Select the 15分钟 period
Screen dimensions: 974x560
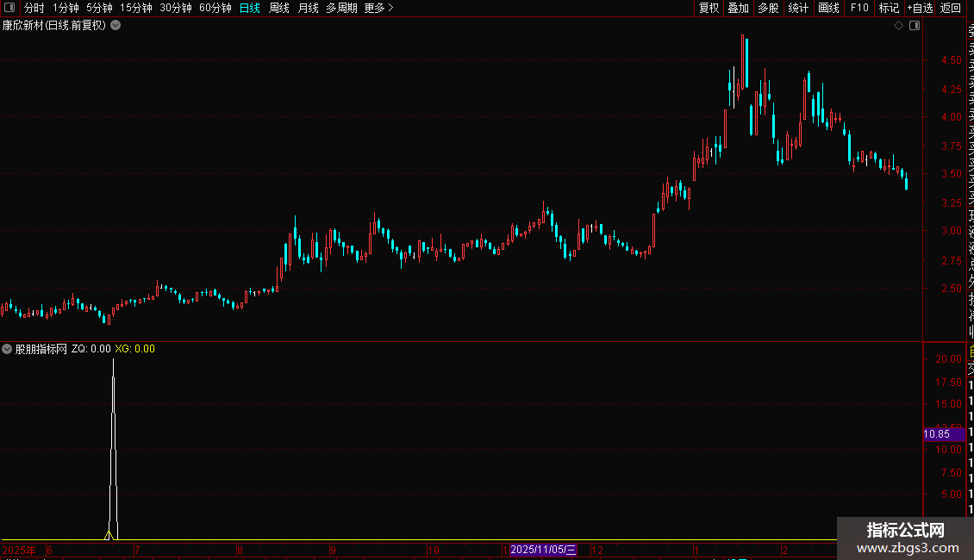click(136, 8)
